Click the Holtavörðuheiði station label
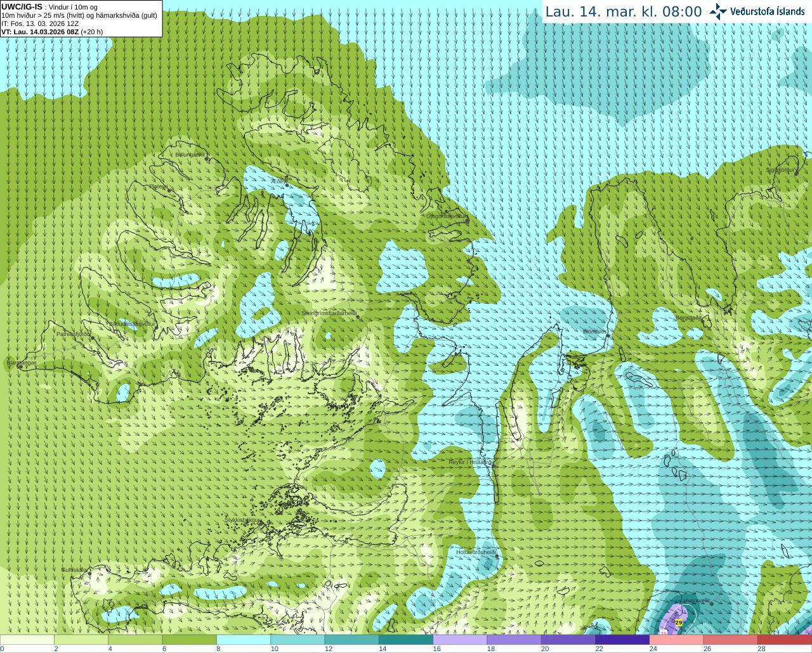 [476, 552]
